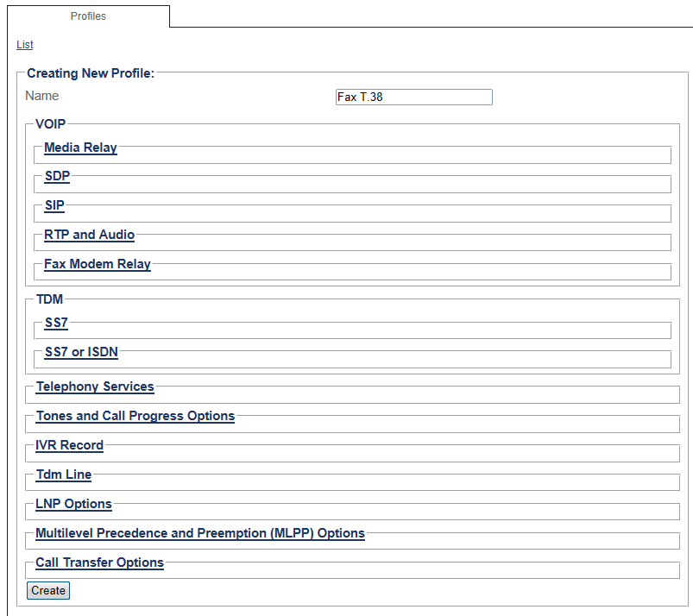Expand the SS7 section under TDM
The image size is (693, 616).
[56, 323]
